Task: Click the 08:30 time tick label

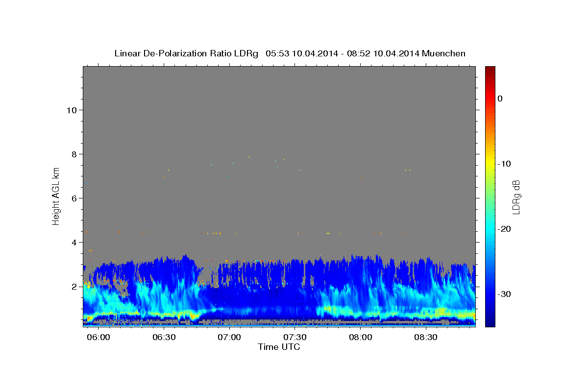Action: click(426, 338)
